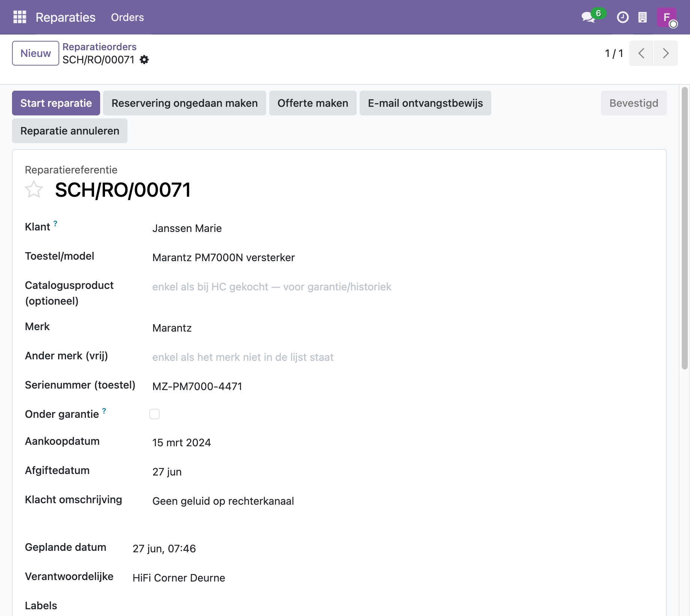Click the green 6 messages badge

pos(598,13)
